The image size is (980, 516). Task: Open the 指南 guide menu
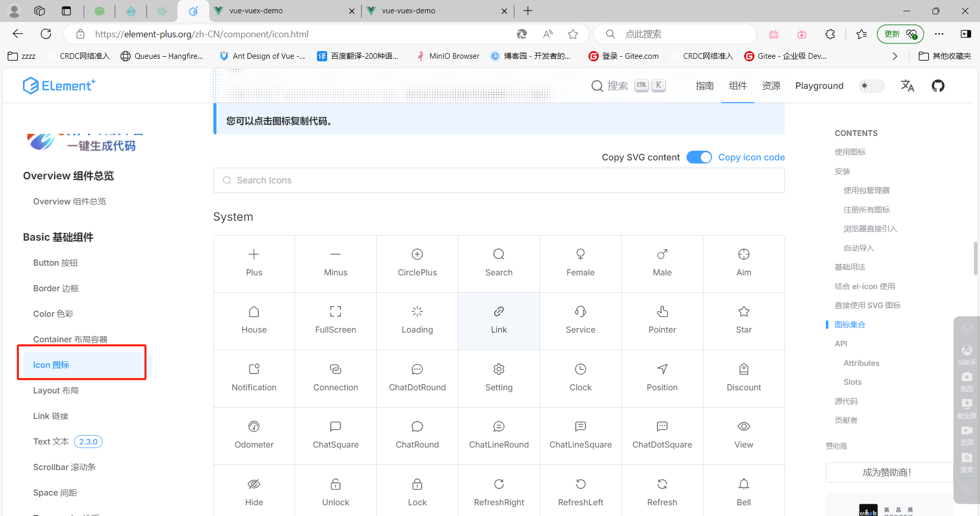[704, 86]
